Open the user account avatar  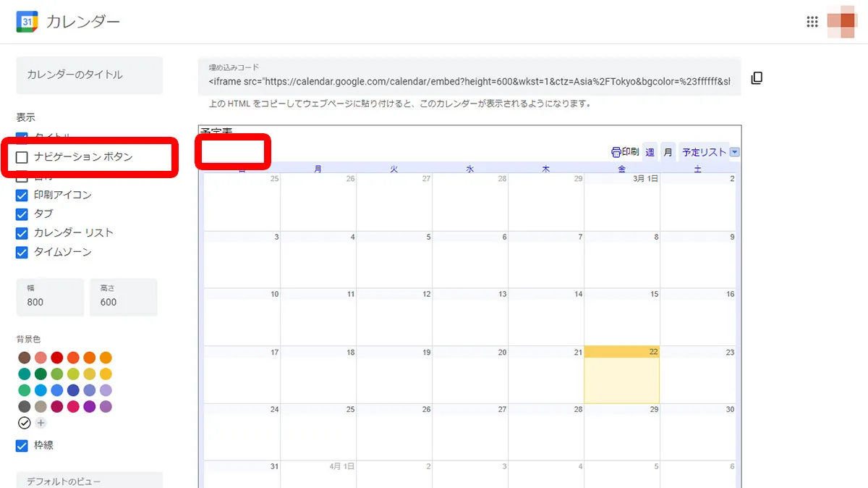point(842,22)
